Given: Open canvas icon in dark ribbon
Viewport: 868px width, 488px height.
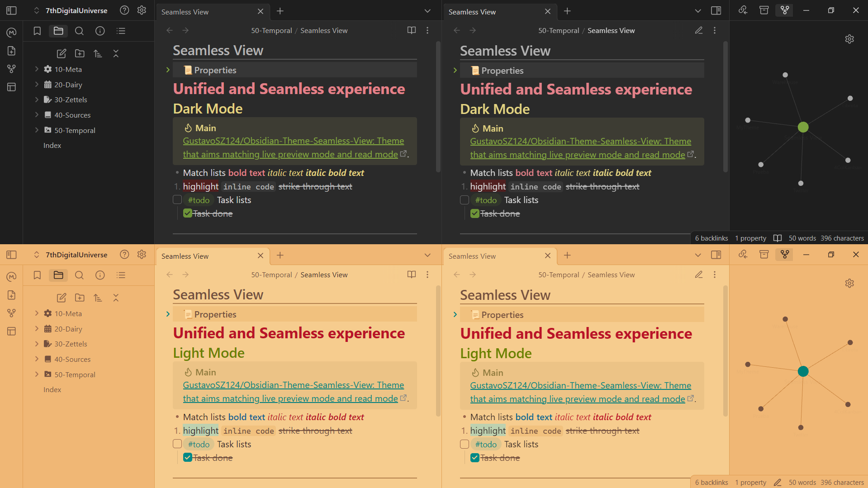Looking at the screenshot, I should (x=11, y=87).
